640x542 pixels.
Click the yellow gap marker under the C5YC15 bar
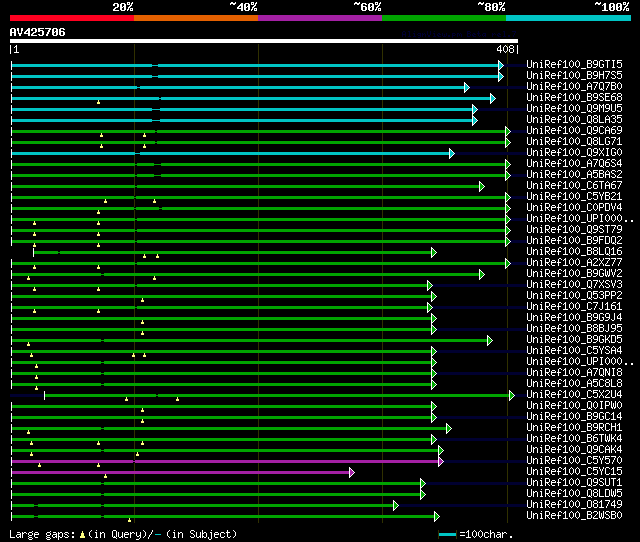pyautogui.click(x=105, y=476)
